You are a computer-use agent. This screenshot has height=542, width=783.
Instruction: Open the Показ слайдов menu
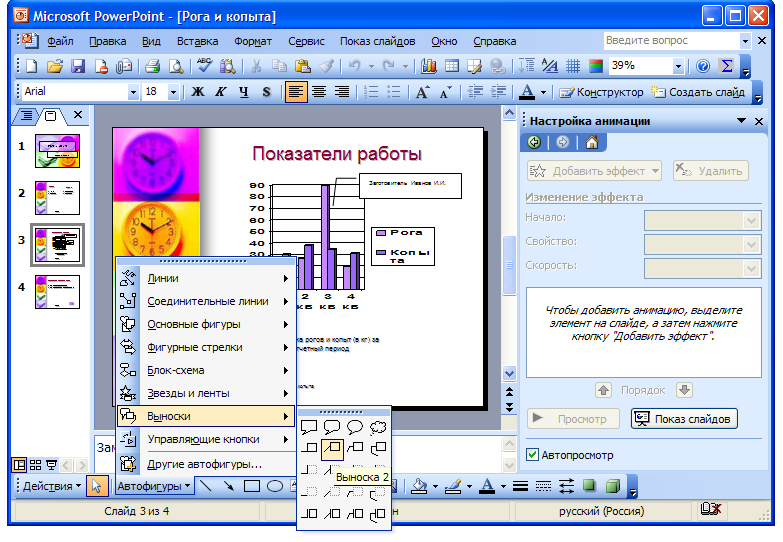coord(378,41)
